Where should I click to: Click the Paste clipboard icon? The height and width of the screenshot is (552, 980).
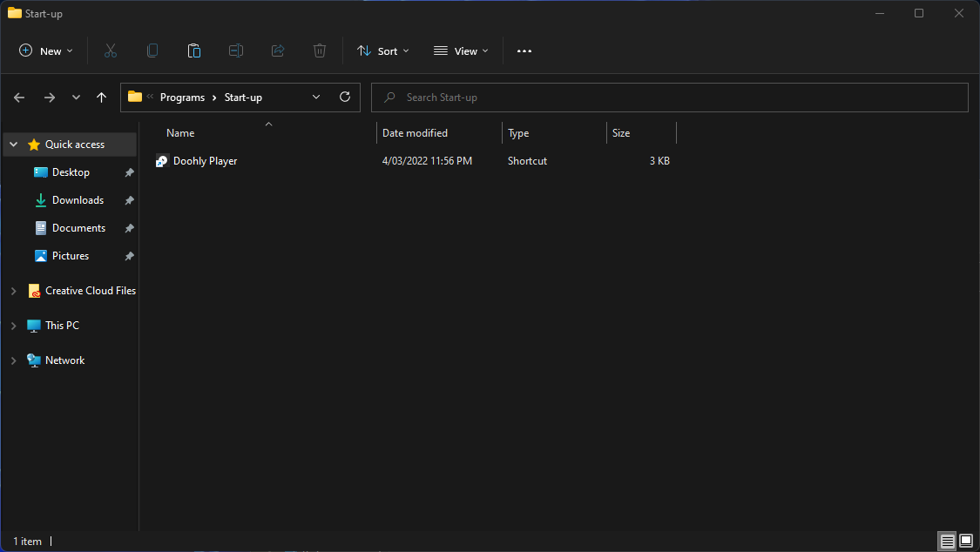point(194,51)
